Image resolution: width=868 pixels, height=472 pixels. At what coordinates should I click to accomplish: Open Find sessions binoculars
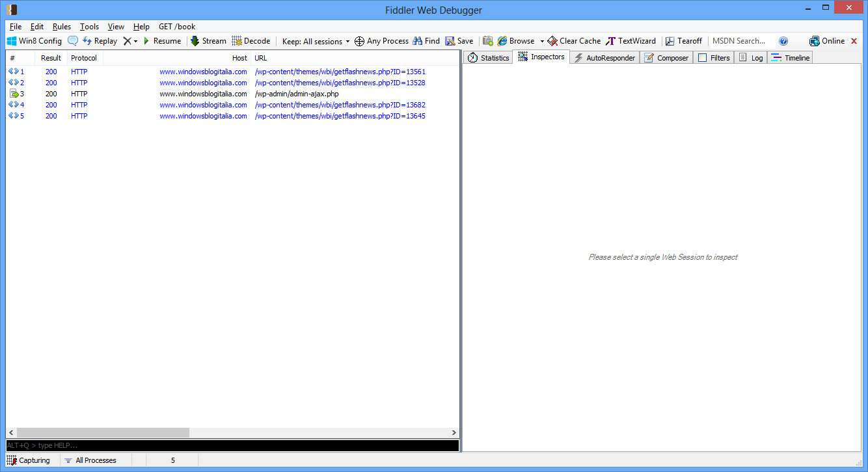coord(426,41)
